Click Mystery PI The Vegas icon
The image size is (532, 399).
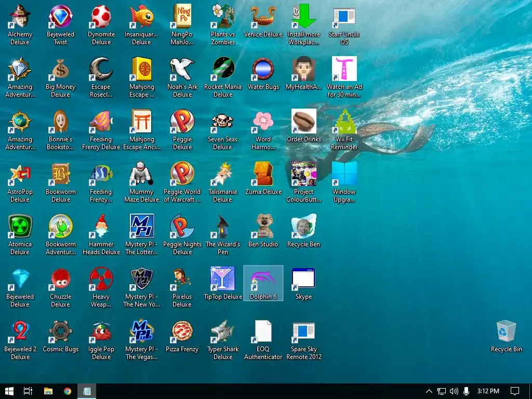click(x=141, y=331)
